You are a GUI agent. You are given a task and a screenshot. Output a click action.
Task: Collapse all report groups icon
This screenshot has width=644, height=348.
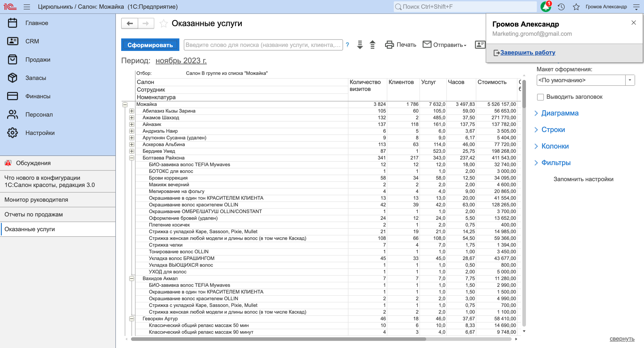pos(372,45)
